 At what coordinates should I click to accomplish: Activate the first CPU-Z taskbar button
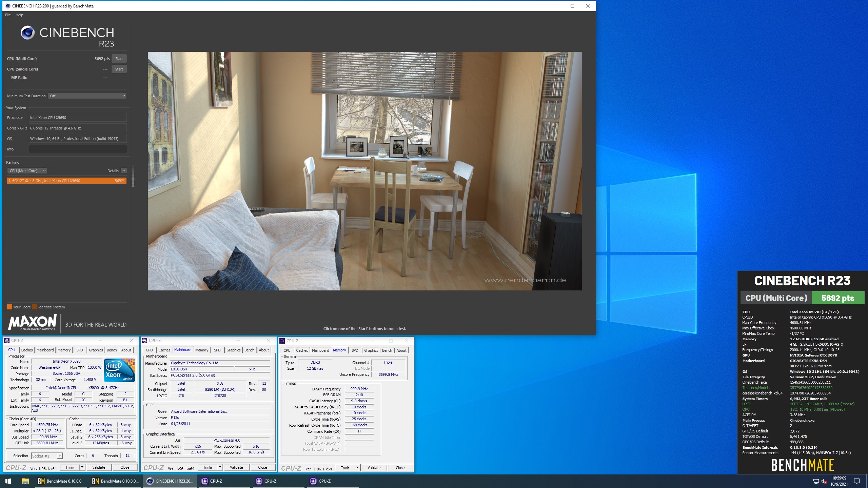(x=224, y=481)
